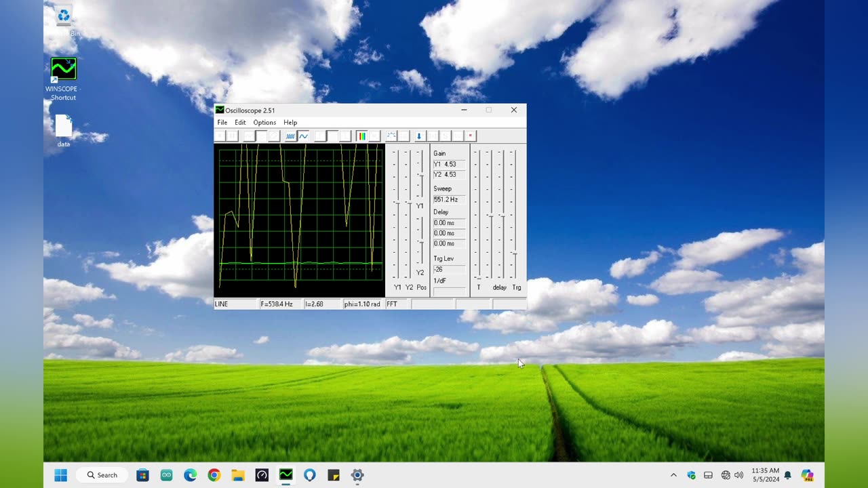Adjust the Y2 gain slider
The width and height of the screenshot is (868, 488).
tap(409, 213)
